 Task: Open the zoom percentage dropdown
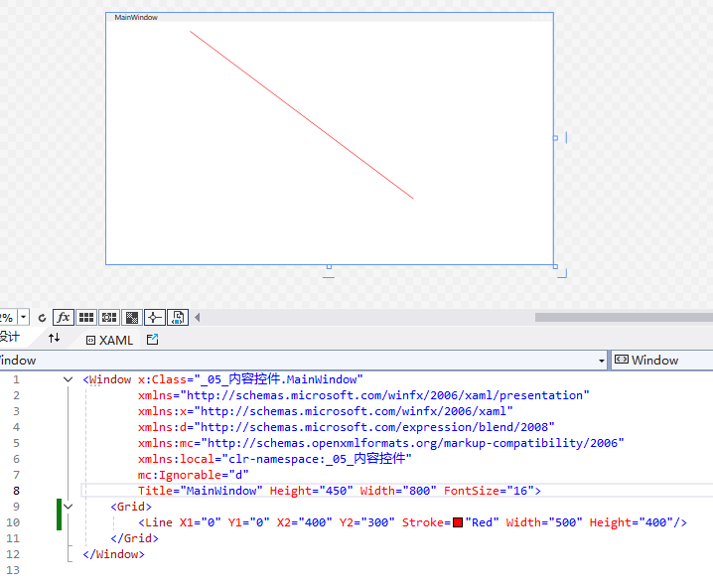pos(24,318)
